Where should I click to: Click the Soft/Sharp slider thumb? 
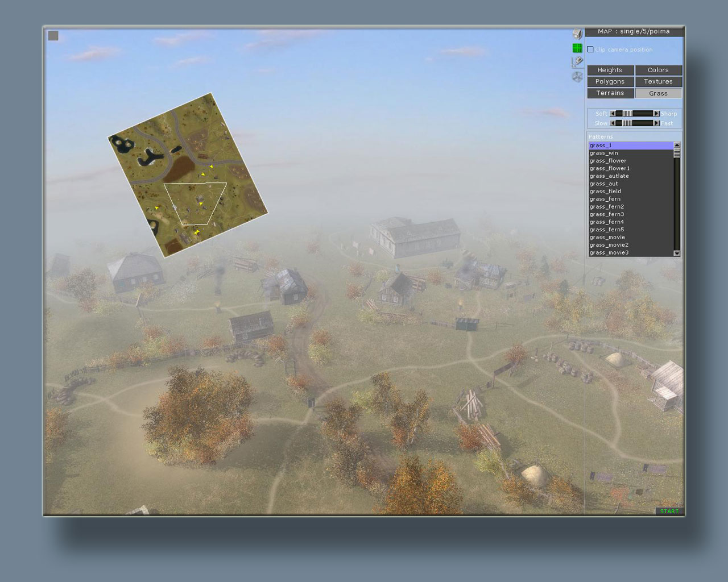pos(627,114)
